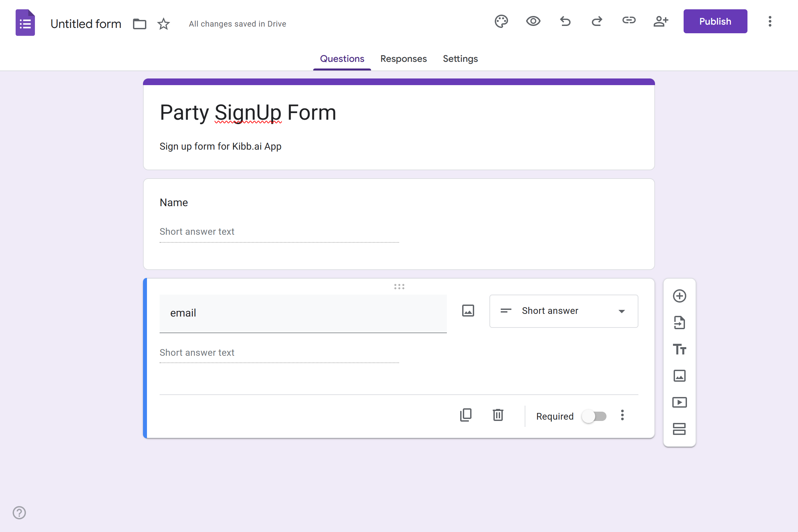Image resolution: width=798 pixels, height=532 pixels.
Task: Add a video to the form
Action: 679,402
